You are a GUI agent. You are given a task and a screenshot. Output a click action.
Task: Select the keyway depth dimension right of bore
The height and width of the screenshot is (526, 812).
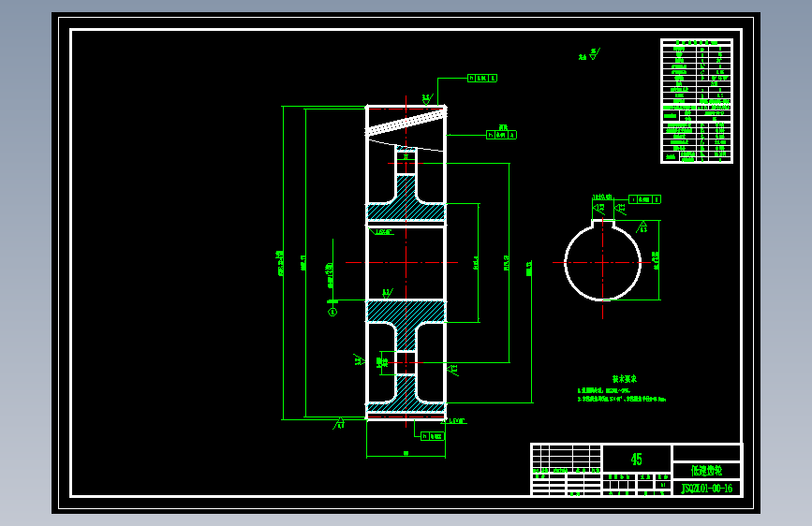657,260
